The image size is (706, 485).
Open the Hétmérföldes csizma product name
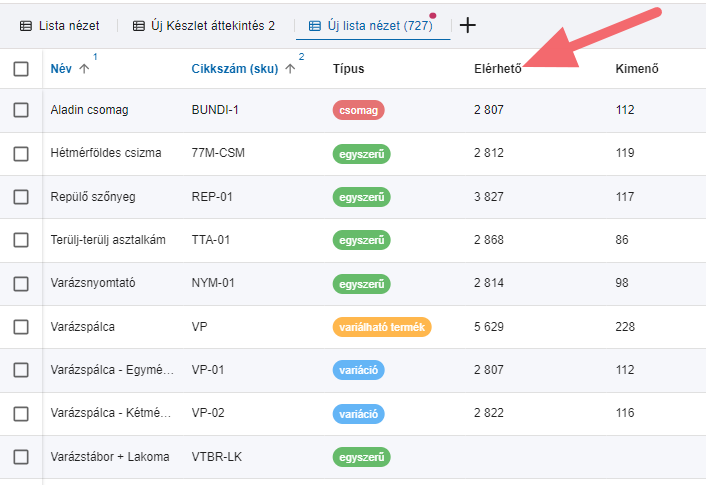point(105,154)
